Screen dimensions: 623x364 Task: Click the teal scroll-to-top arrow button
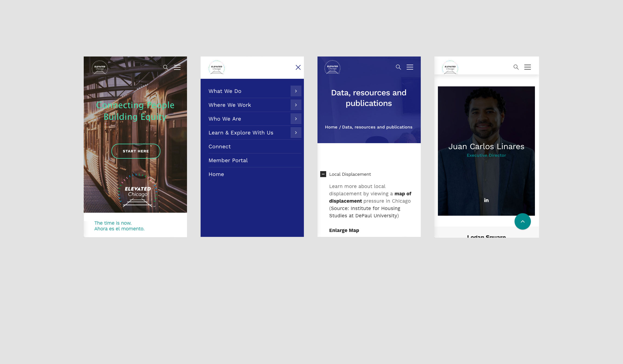[522, 221]
